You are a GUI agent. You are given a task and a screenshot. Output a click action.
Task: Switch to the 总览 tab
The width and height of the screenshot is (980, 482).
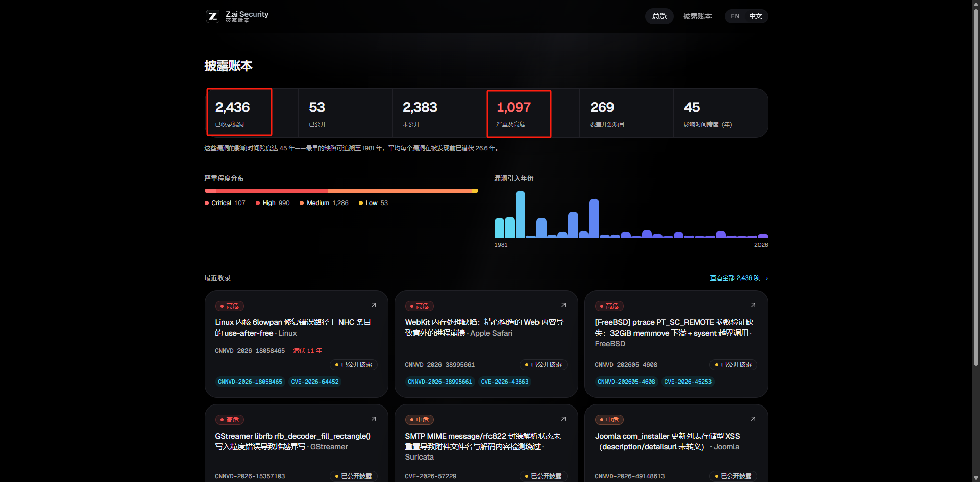tap(659, 16)
